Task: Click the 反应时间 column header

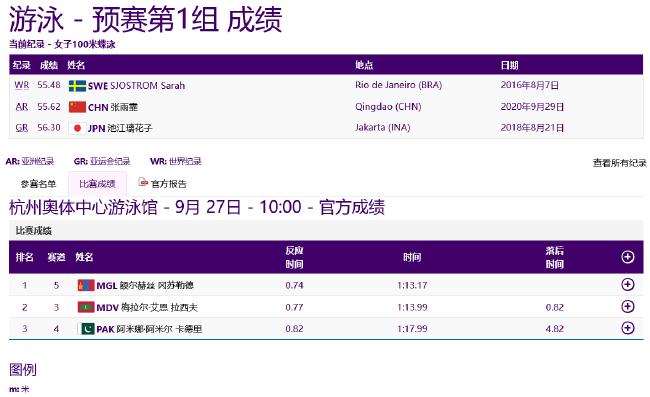Action: click(294, 257)
